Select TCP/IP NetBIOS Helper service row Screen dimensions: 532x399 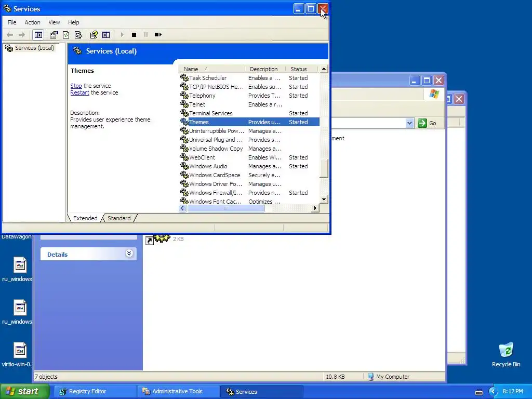click(249, 87)
